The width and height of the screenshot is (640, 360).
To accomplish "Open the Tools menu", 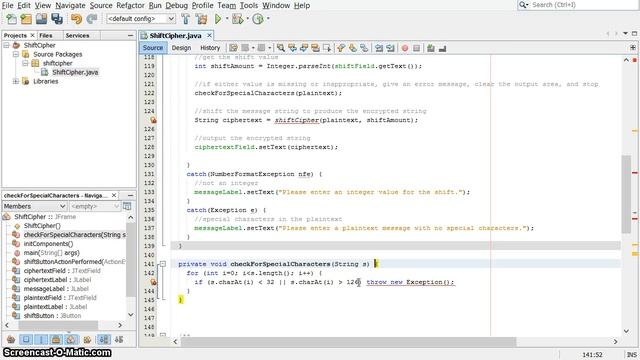I will point(249,5).
